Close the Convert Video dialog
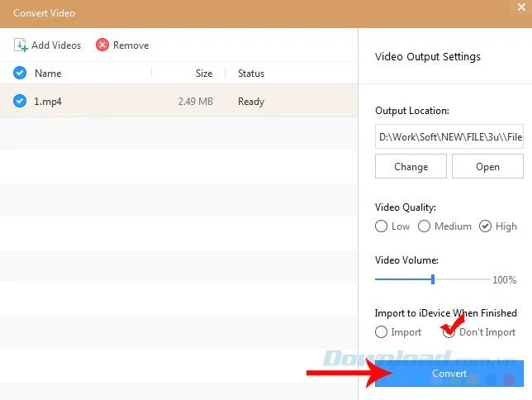Screen dimensions: 532x400 521,7
